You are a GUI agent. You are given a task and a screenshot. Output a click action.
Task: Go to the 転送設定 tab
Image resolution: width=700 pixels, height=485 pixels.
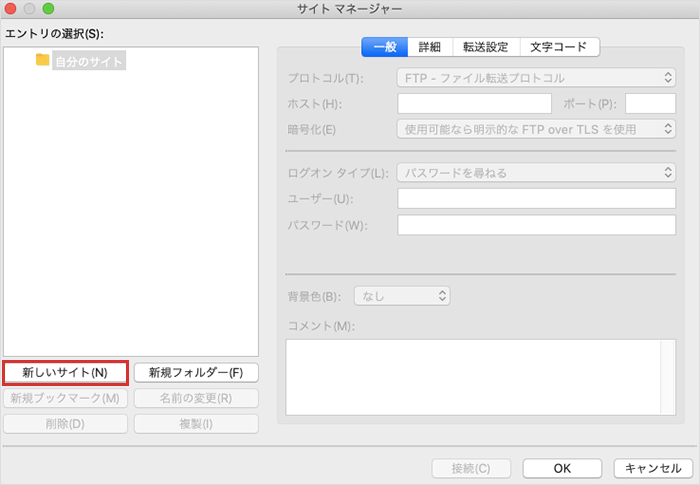(485, 47)
